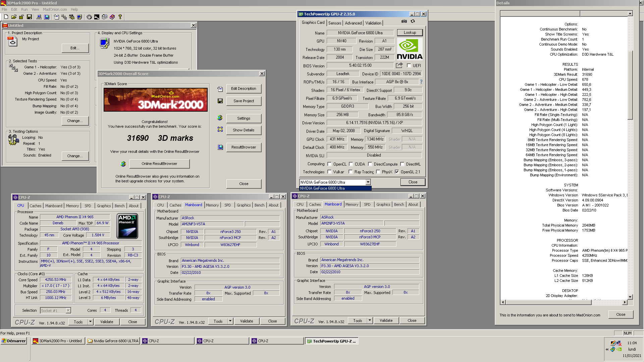
Task: Switch to Sensors tab in GPU-Z
Action: click(x=335, y=23)
